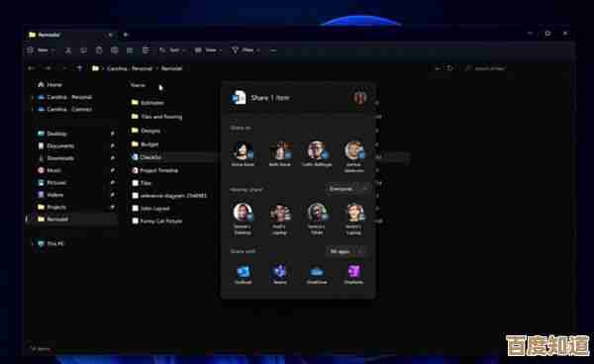The width and height of the screenshot is (594, 364).
Task: Unpin Downloads using its pin icon
Action: [x=113, y=158]
